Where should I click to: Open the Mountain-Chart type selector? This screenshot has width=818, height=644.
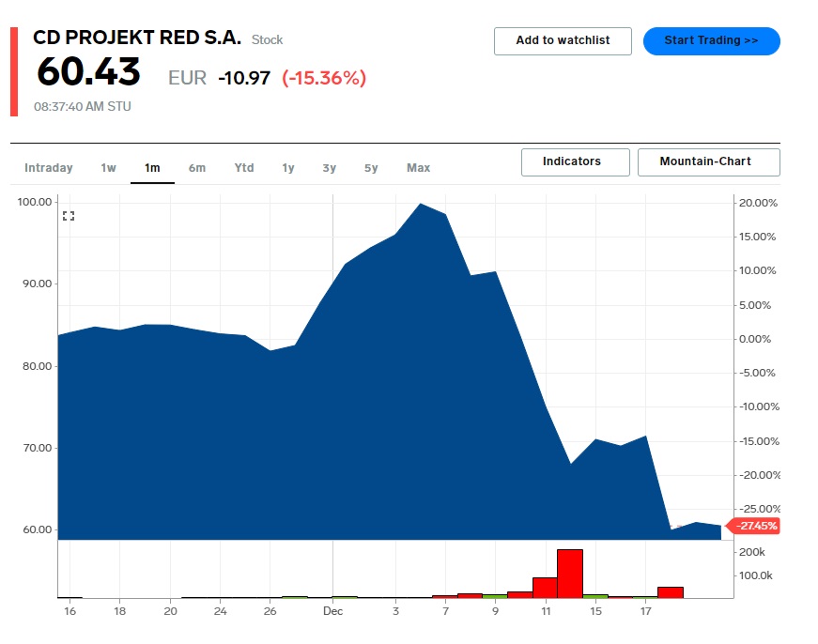click(708, 162)
